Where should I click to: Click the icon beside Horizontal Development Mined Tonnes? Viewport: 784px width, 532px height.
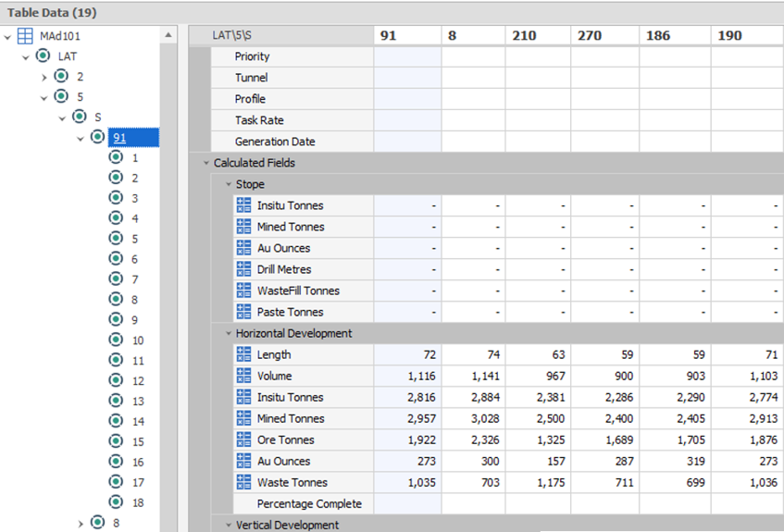[244, 418]
